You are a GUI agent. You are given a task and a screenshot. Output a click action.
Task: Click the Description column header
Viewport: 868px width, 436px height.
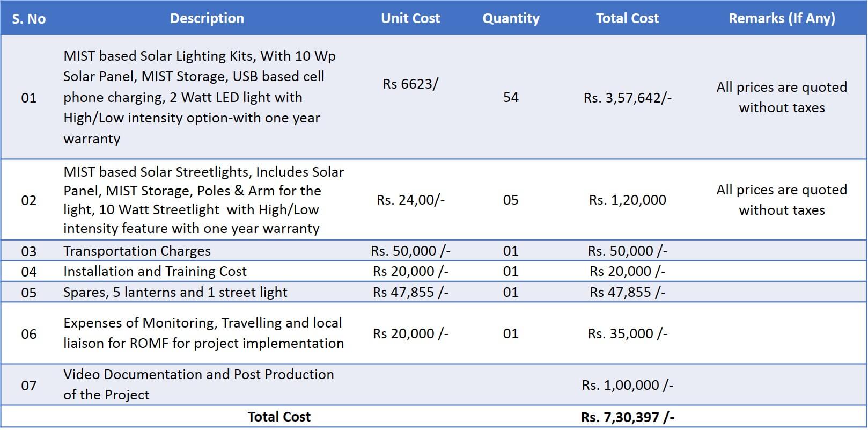207,19
